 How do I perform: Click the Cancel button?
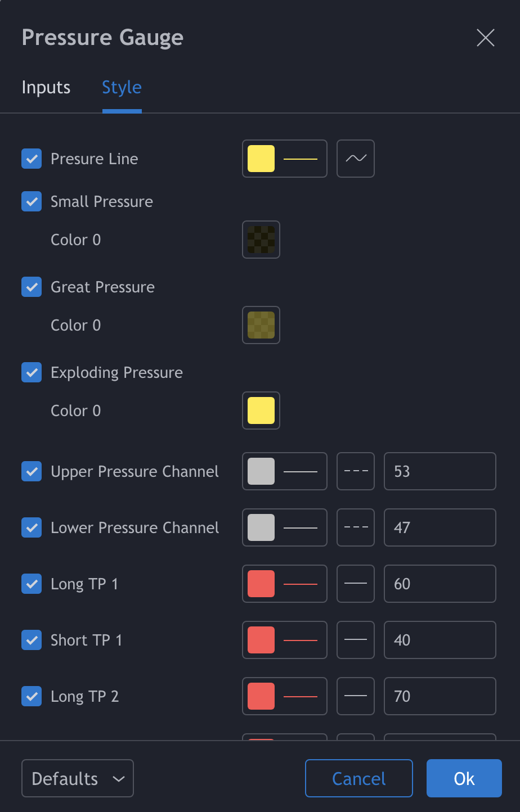[x=359, y=778]
